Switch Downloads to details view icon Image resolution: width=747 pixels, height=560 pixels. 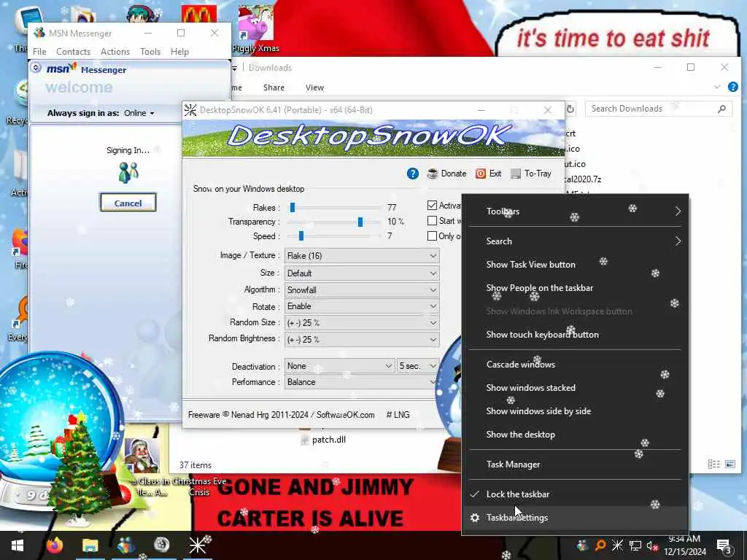[713, 464]
